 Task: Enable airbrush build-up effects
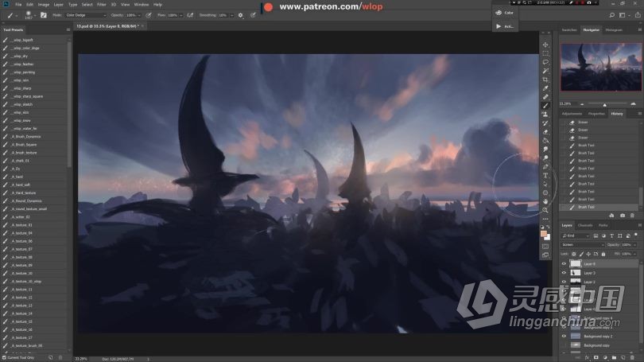click(190, 15)
